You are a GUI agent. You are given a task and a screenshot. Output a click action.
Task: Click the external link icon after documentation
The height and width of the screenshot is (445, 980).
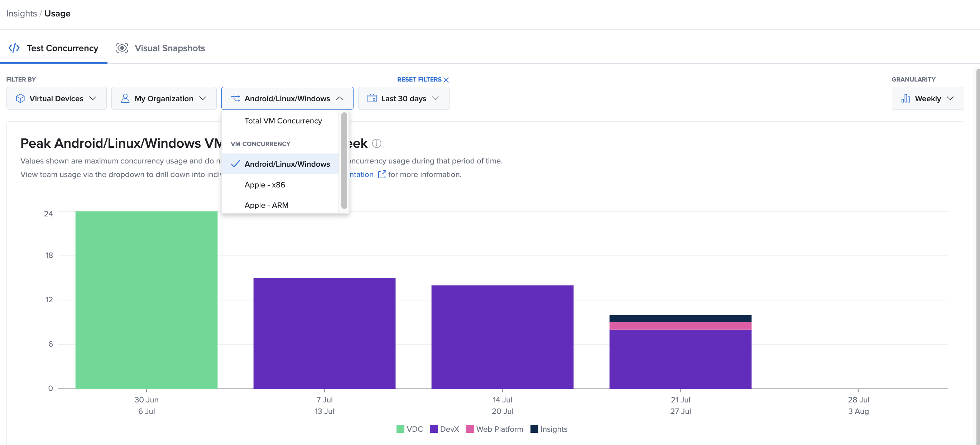[381, 174]
